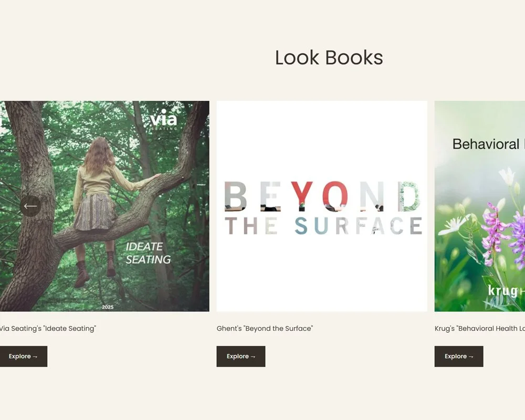Screen dimensions: 525x420
Task: Click Explore button under Ghent's look book
Action: click(241, 356)
